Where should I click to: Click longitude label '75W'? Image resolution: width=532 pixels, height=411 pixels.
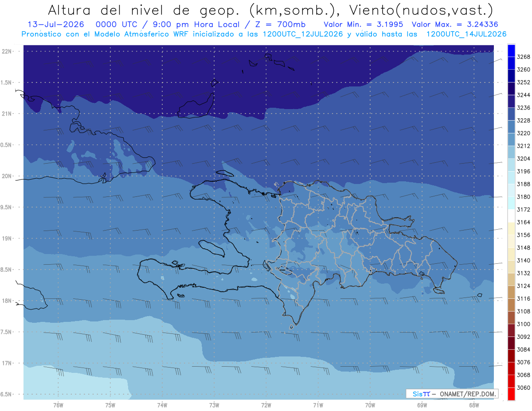coord(110,405)
